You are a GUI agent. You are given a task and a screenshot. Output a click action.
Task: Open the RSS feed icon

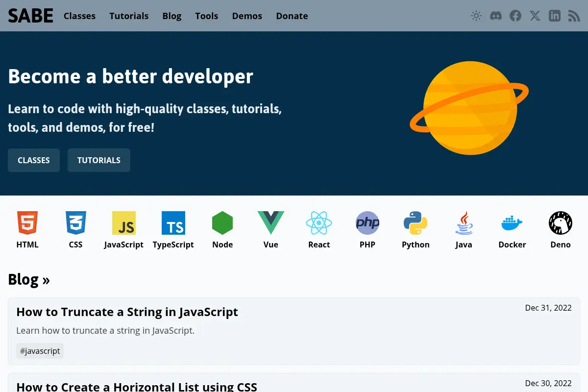[574, 16]
